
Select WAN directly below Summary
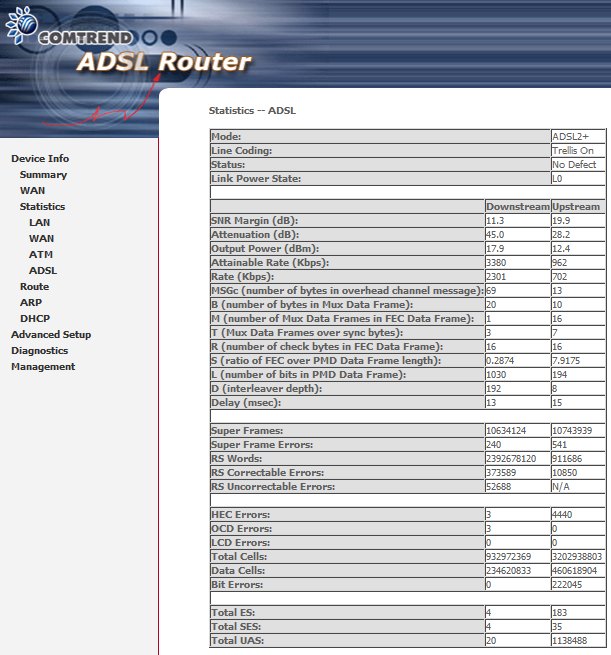pyautogui.click(x=32, y=191)
